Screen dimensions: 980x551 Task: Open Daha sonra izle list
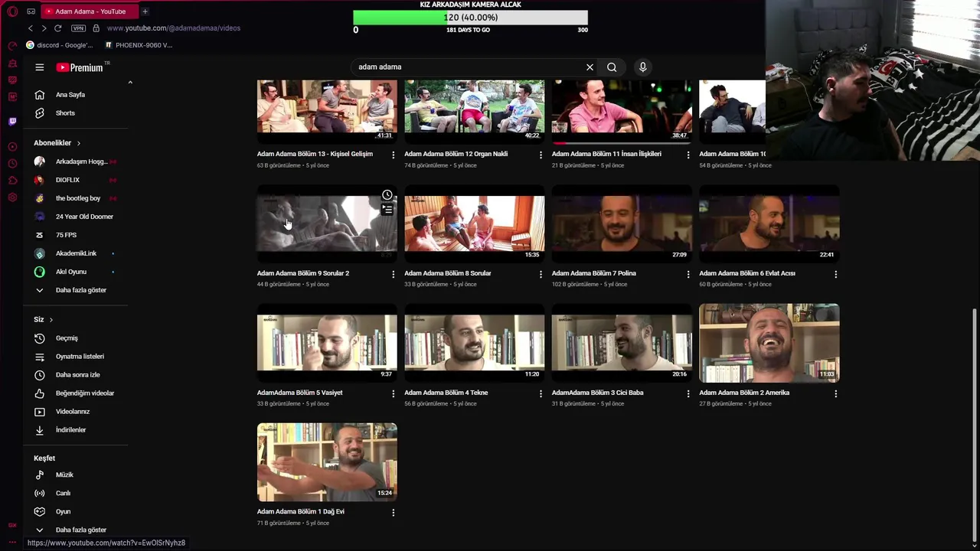pos(77,375)
